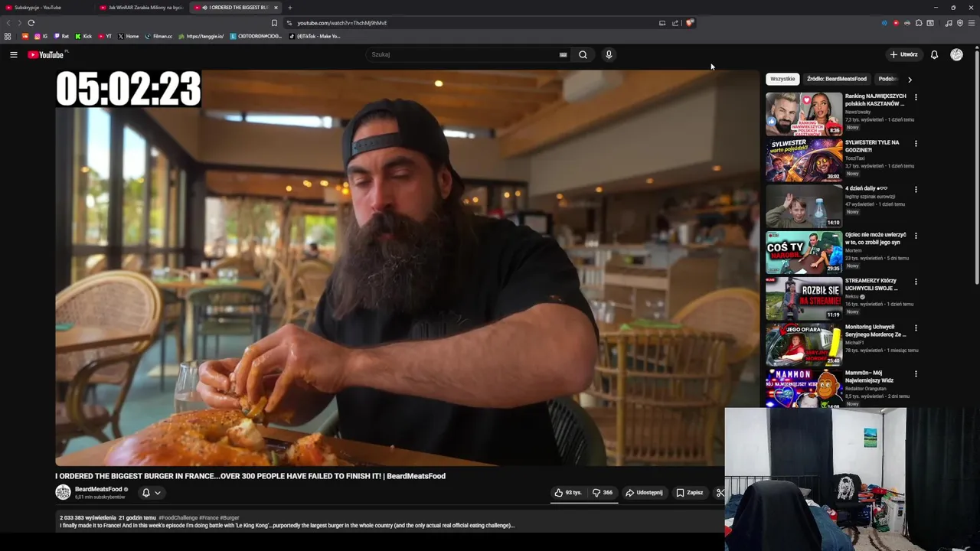The width and height of the screenshot is (980, 551).
Task: Click the Utwórz create button
Action: click(x=903, y=54)
